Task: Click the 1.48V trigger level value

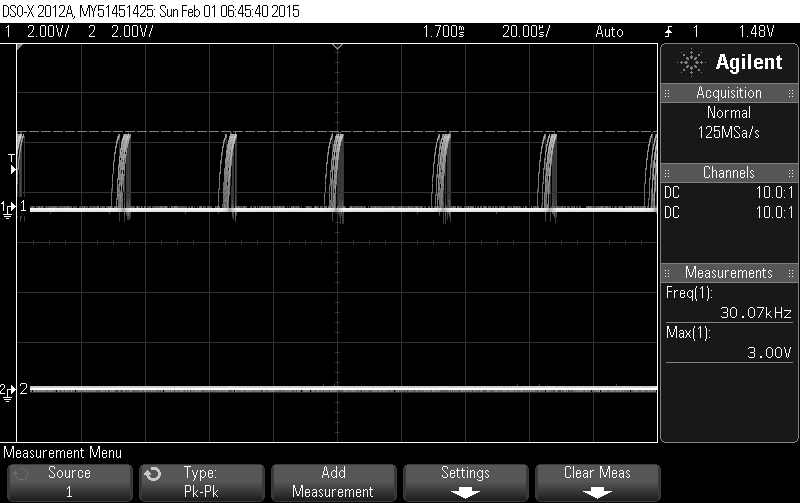Action: (757, 32)
